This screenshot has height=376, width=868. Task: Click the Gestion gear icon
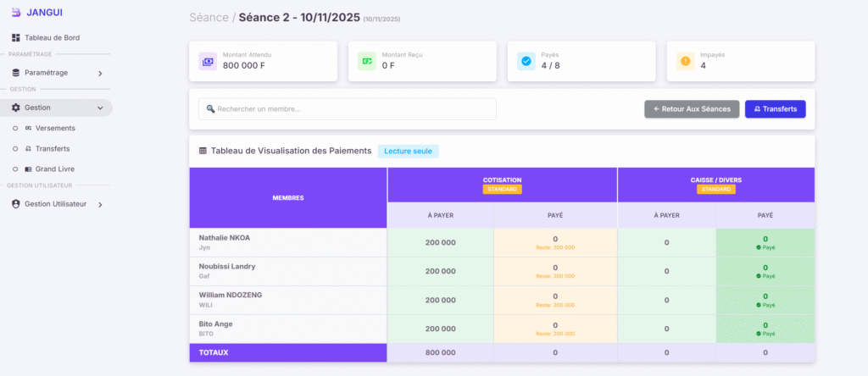16,108
